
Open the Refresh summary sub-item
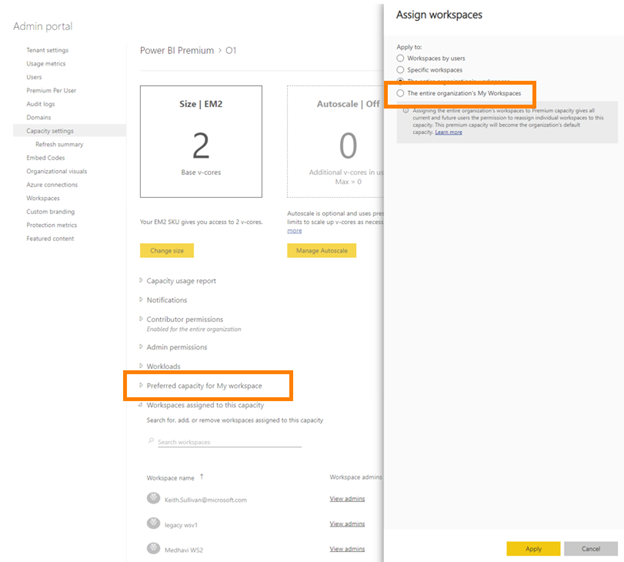pyautogui.click(x=59, y=144)
